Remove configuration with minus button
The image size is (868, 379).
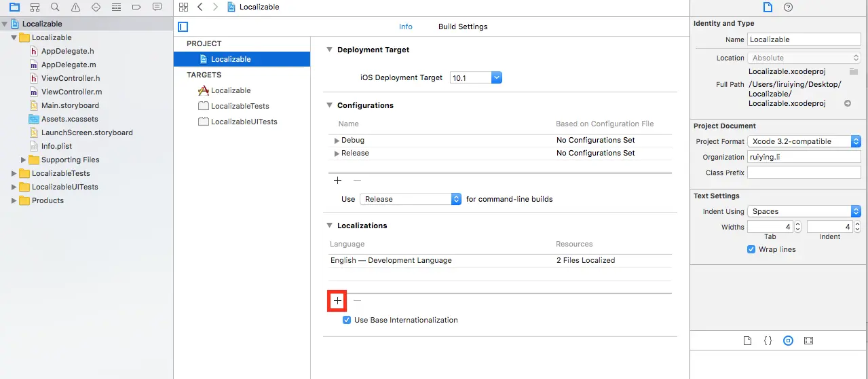[357, 180]
